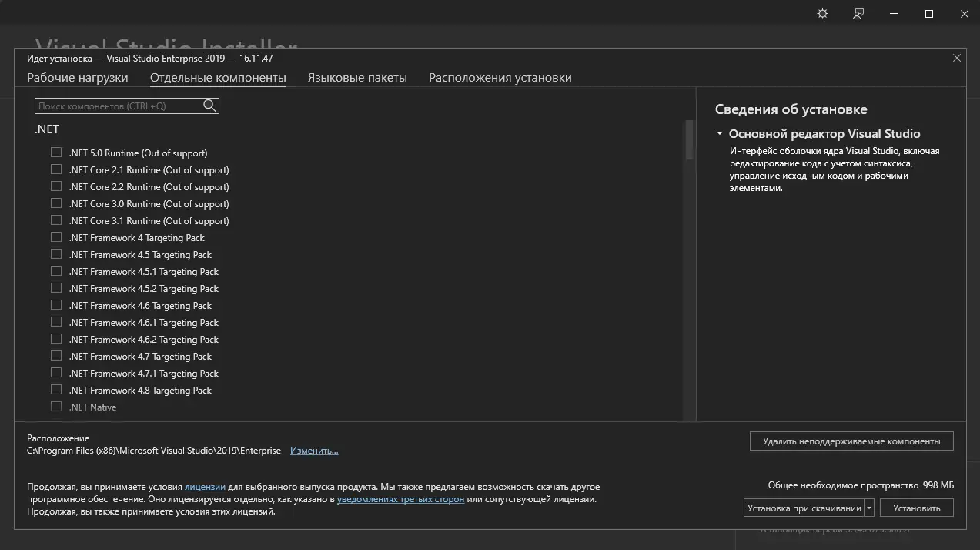Maximize the Visual Studio Installer window
Viewport: 980px width, 550px height.
point(929,14)
